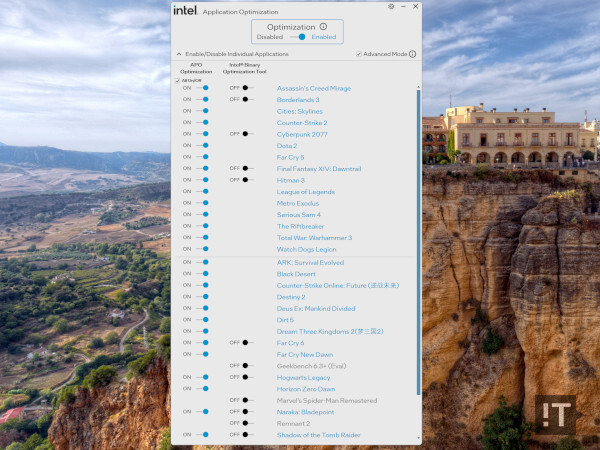Turn on Binary Optimization for Hitman 3

248,180
